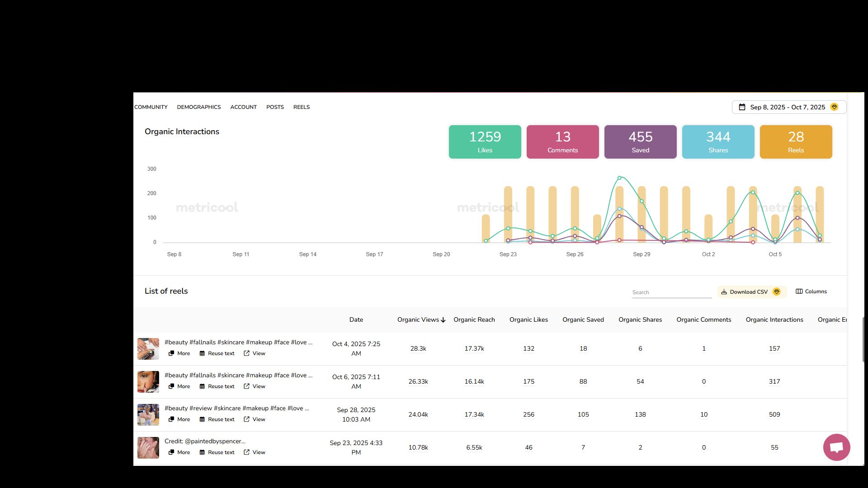Image resolution: width=868 pixels, height=488 pixels.
Task: Sort table by Organic Reach header
Action: [x=474, y=319]
